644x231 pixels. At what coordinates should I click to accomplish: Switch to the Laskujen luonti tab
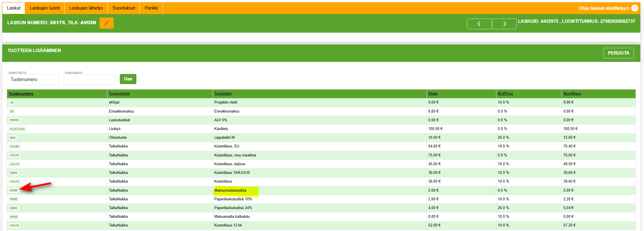(x=45, y=8)
